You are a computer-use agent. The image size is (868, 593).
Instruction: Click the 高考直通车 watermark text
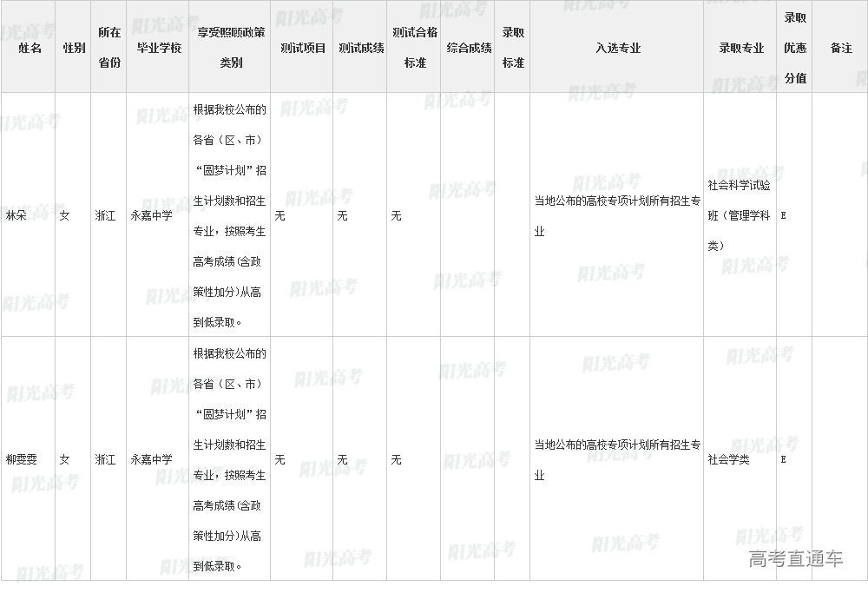(x=795, y=559)
